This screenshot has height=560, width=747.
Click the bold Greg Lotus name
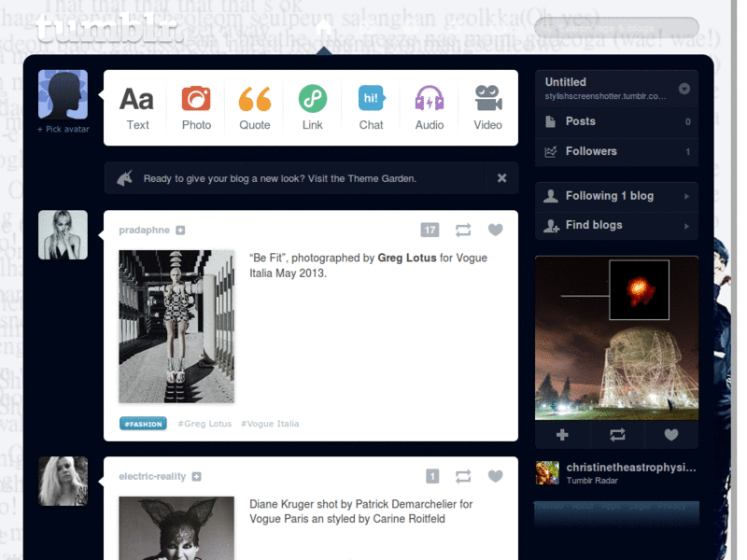pos(407,259)
